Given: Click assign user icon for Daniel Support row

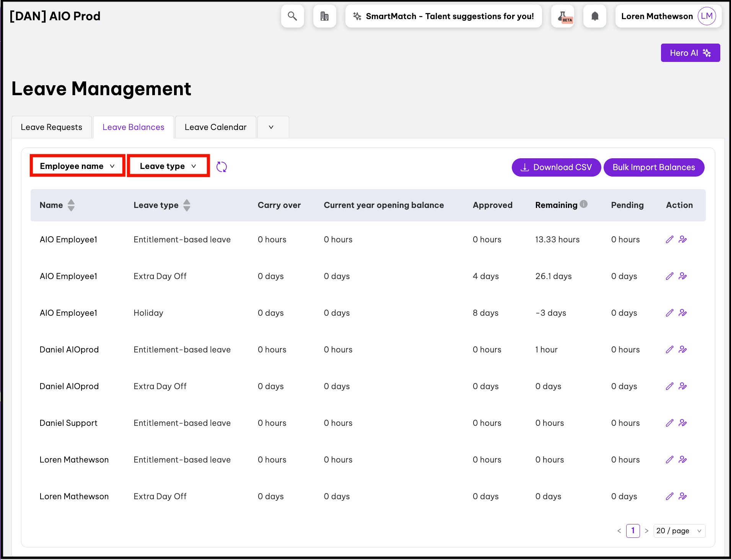Looking at the screenshot, I should tap(683, 423).
